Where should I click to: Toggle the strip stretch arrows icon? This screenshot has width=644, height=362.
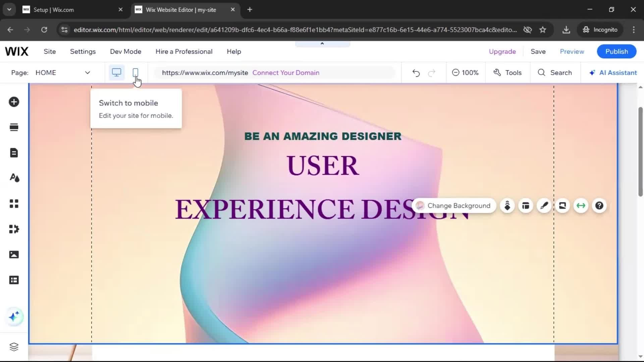tap(581, 205)
